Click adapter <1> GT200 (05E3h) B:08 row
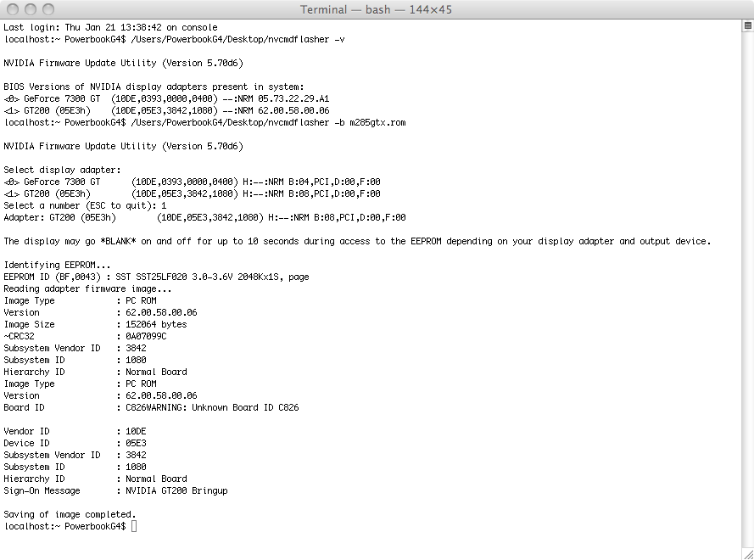Screen dimensions: 754x560 pos(192,194)
